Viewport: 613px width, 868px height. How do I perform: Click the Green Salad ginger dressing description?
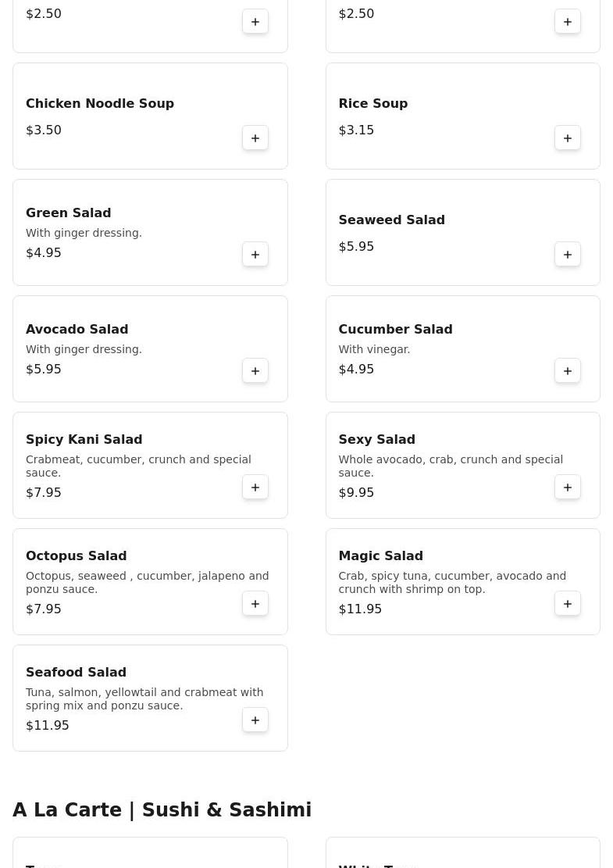coord(84,233)
